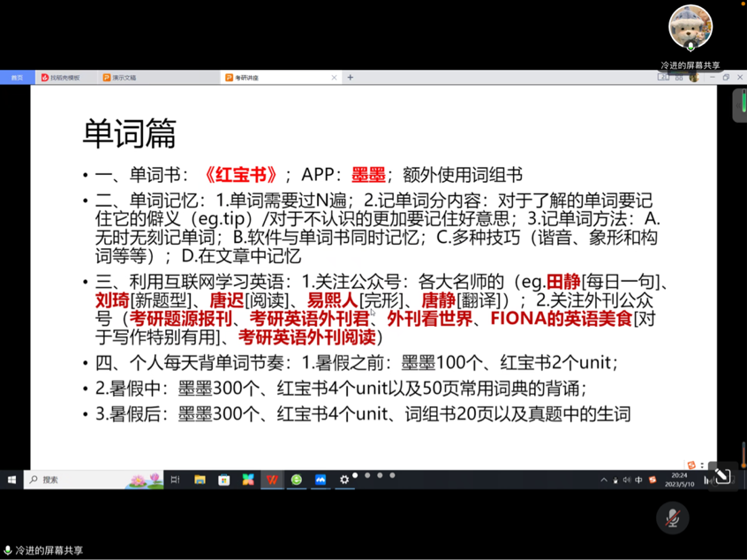Open the Windows Start menu

pyautogui.click(x=11, y=480)
